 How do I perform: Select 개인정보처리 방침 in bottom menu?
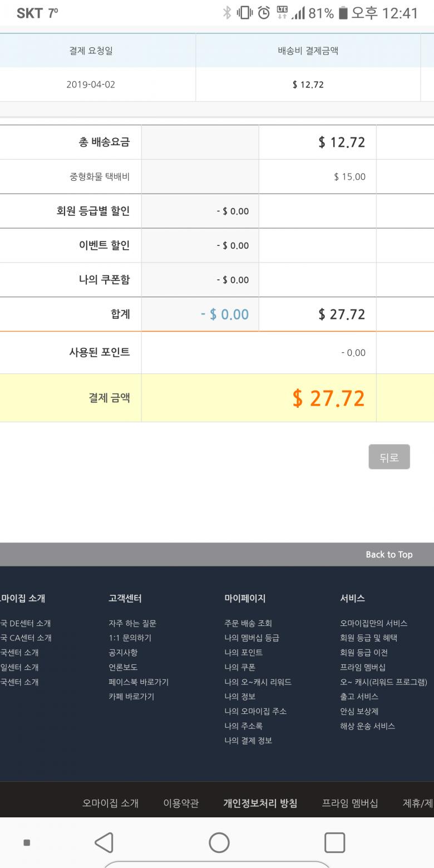tap(260, 803)
